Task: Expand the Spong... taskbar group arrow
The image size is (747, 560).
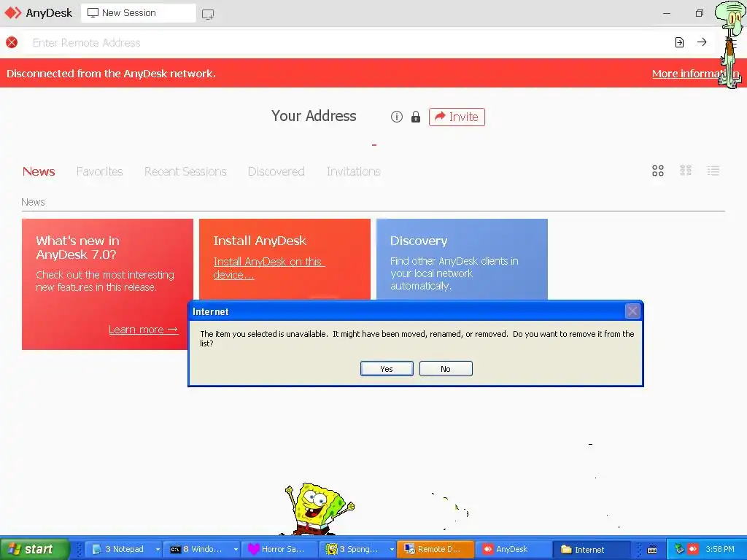Action: tap(392, 550)
